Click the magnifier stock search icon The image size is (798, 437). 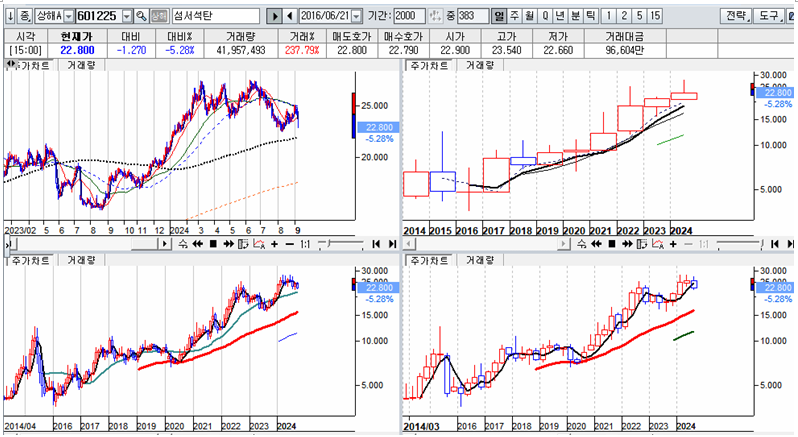click(x=142, y=17)
